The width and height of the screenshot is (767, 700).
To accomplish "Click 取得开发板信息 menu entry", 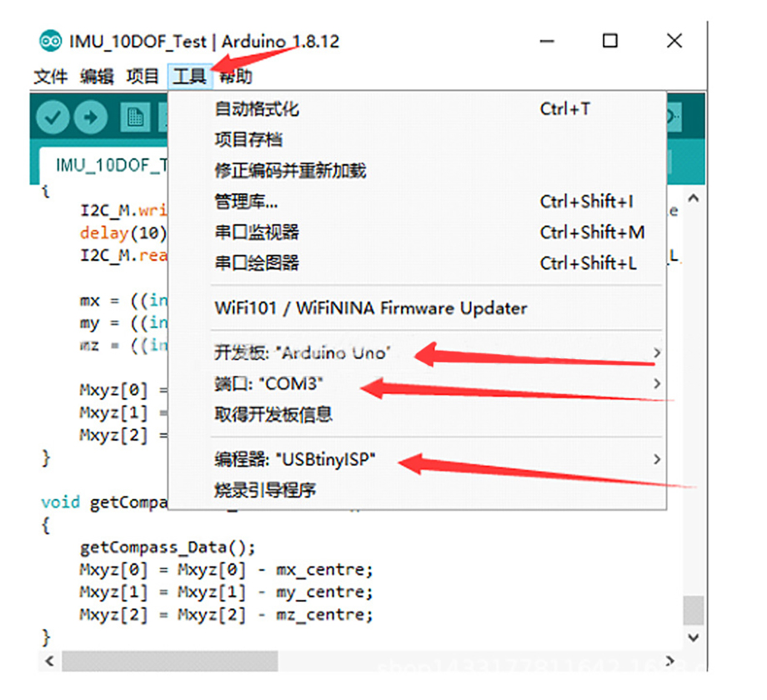I will [417, 414].
